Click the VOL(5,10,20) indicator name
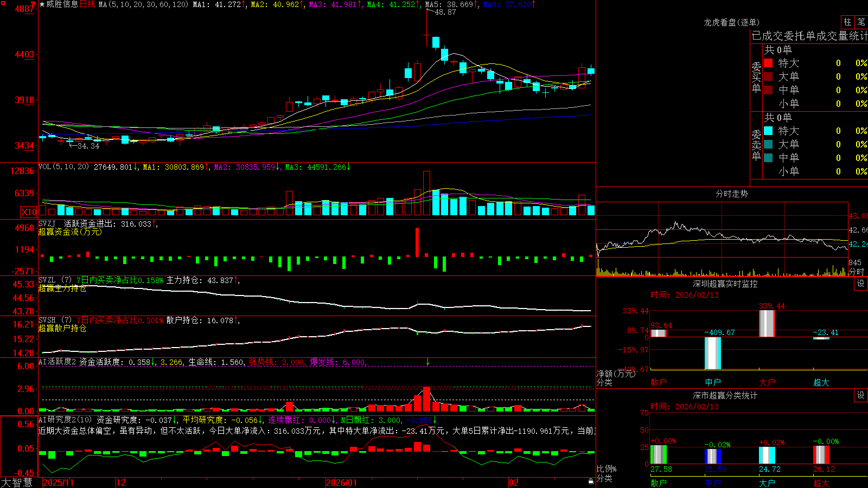The width and height of the screenshot is (868, 488). pyautogui.click(x=63, y=167)
